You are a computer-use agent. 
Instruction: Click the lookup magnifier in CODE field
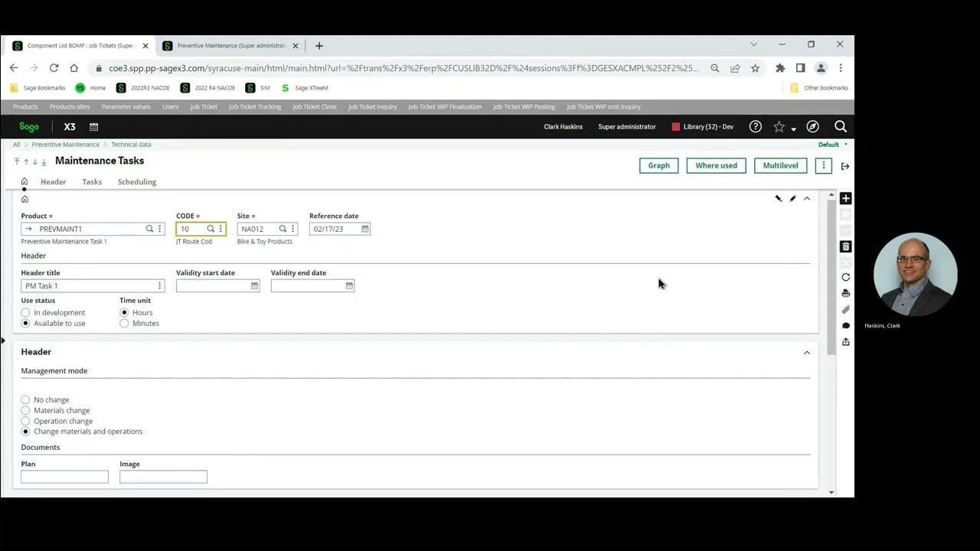(211, 229)
